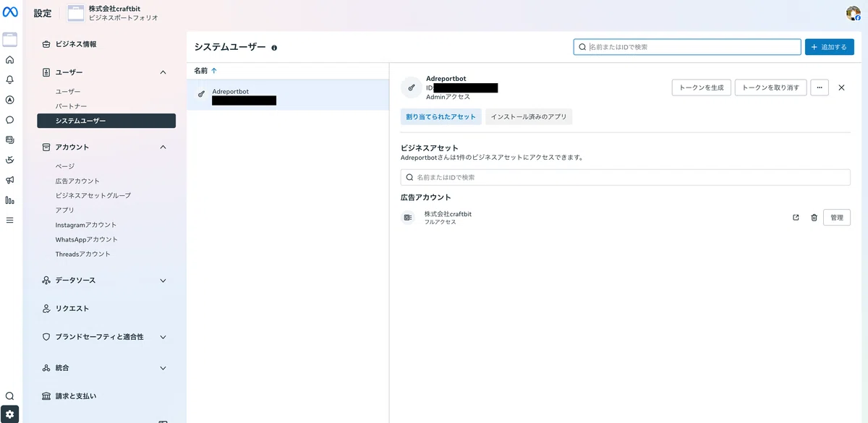Viewport: 868px width, 423px height.
Task: Open the notifications bell icon
Action: pos(9,80)
